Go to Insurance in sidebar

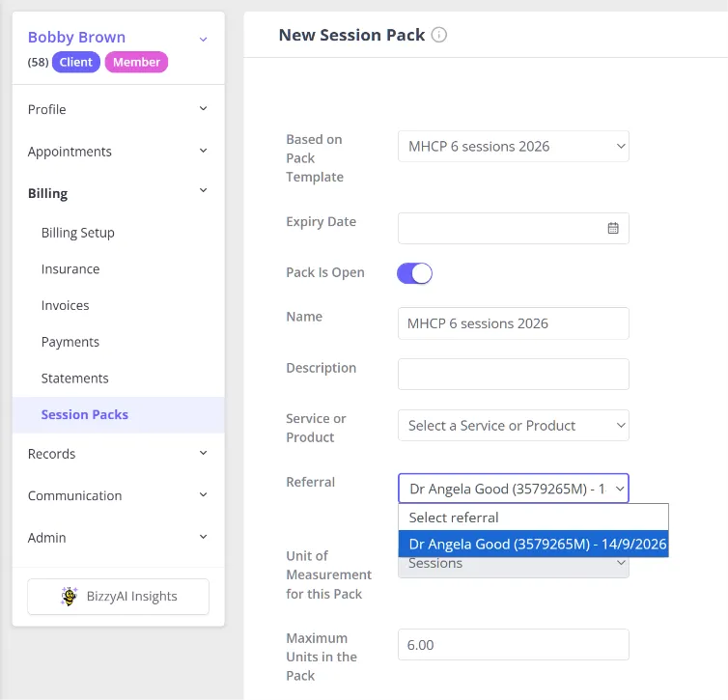pos(70,269)
